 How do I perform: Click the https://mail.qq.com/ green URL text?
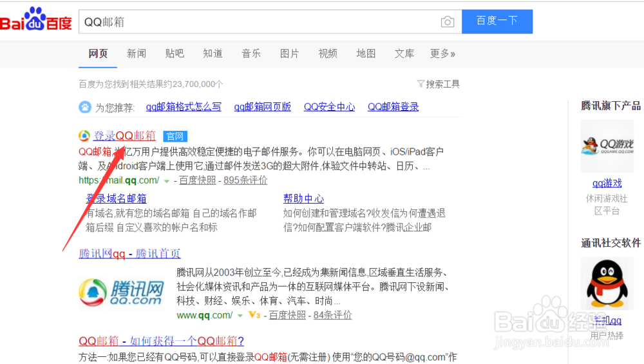[119, 180]
